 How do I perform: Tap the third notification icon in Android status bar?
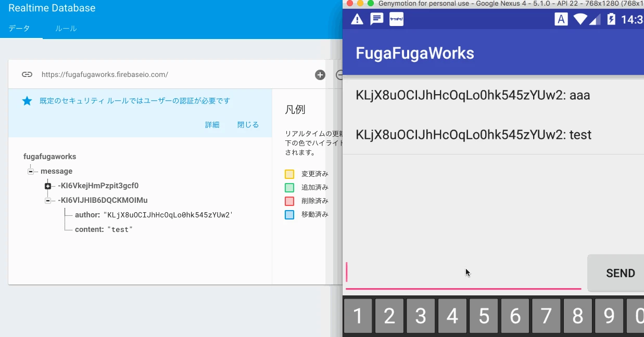click(x=397, y=19)
